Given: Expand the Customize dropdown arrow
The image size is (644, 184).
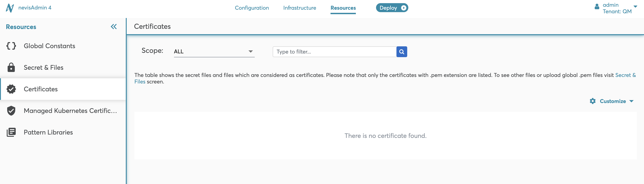Looking at the screenshot, I should point(631,101).
